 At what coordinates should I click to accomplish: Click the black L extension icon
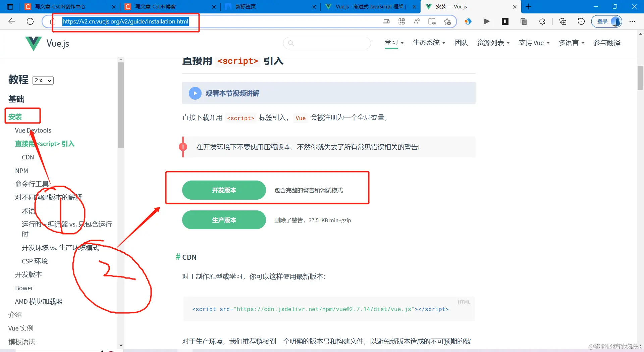point(505,21)
